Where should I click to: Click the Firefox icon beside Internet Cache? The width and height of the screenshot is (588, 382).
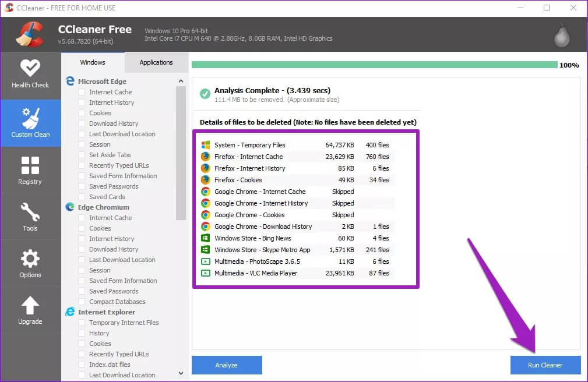tap(206, 156)
